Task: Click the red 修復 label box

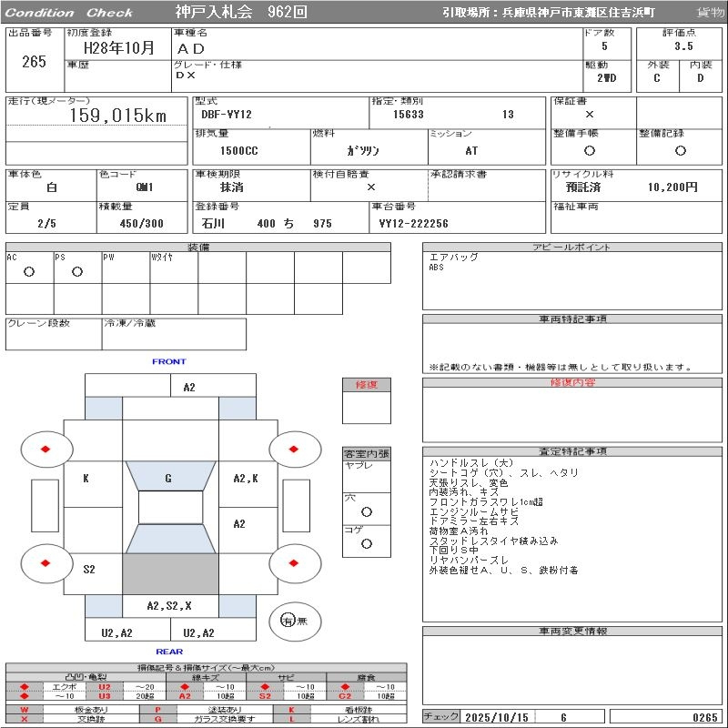Action: (367, 385)
